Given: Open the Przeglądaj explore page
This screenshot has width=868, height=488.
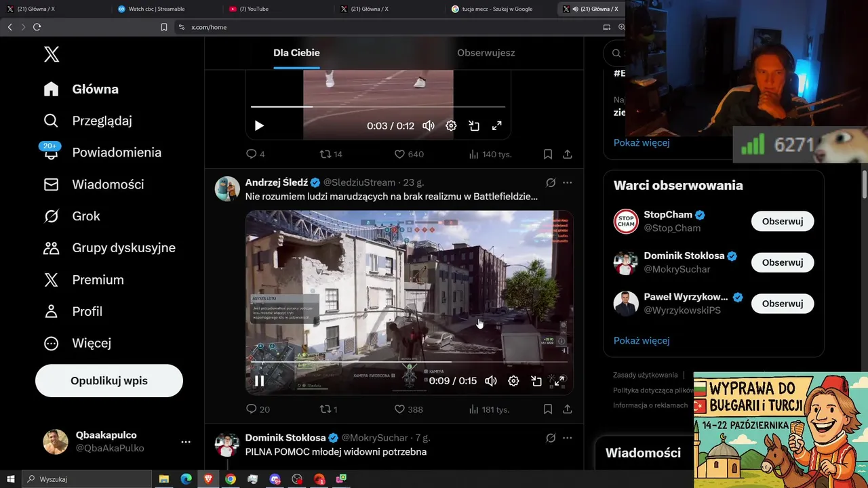Looking at the screenshot, I should 87,121.
